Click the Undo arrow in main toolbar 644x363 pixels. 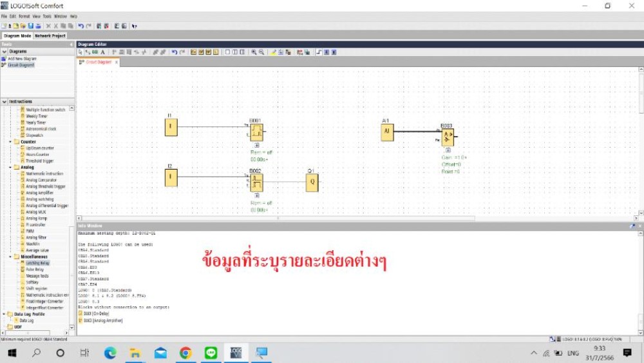pyautogui.click(x=81, y=26)
